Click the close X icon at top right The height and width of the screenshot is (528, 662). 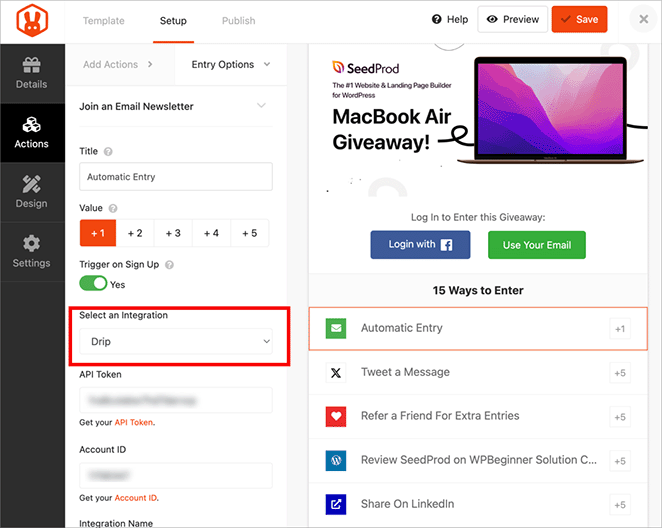pos(643,19)
